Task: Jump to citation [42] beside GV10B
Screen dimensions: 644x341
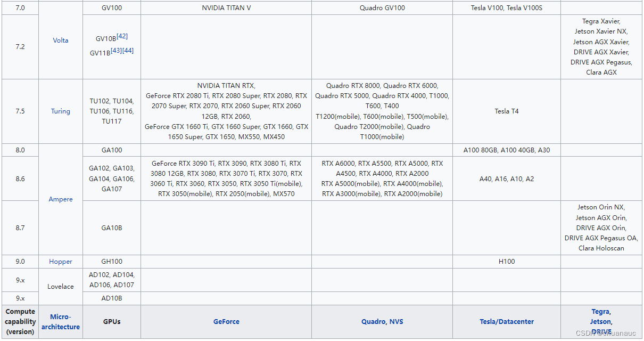Action: 122,36
